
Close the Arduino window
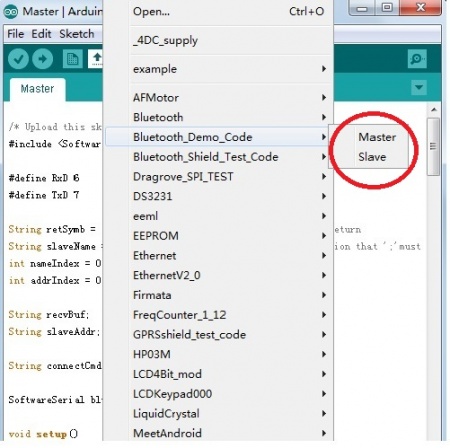(420, 8)
